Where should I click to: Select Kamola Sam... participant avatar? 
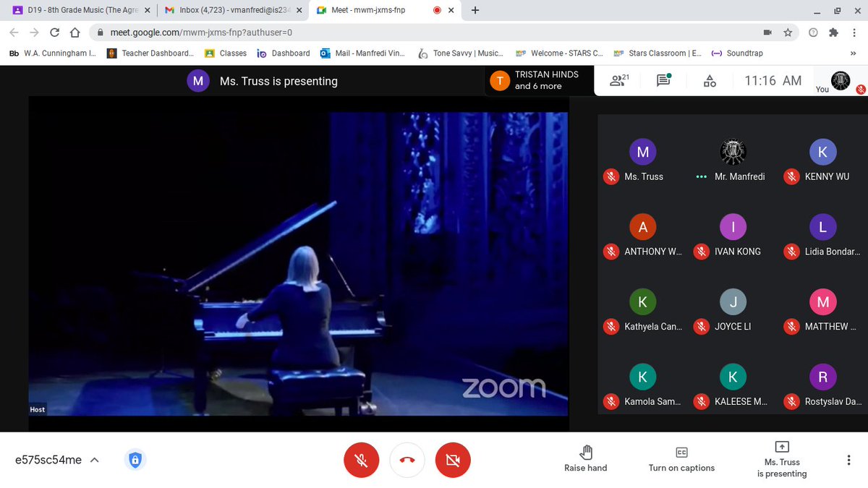[x=643, y=377]
